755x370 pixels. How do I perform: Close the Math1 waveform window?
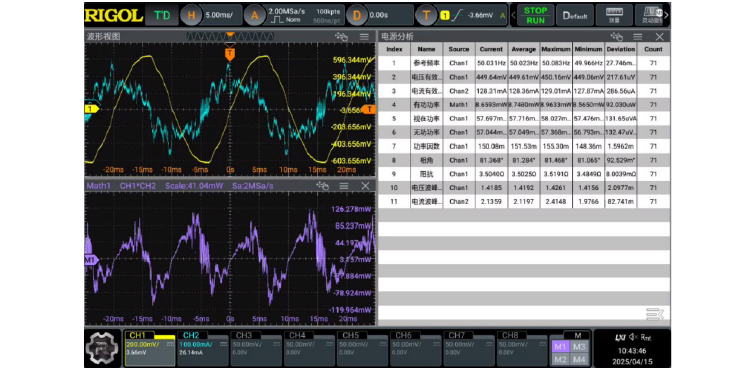pos(365,185)
